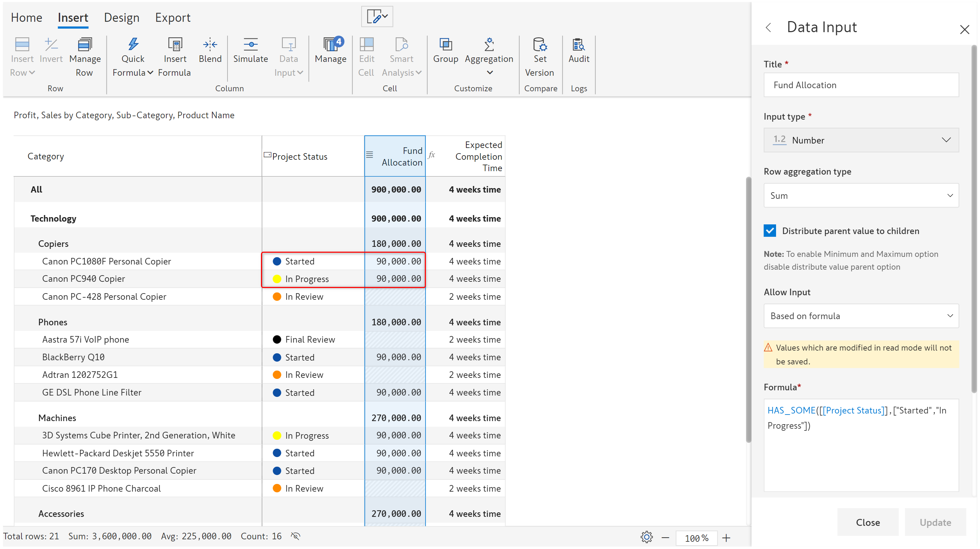Open the Export tab
The height and width of the screenshot is (549, 980).
point(172,18)
